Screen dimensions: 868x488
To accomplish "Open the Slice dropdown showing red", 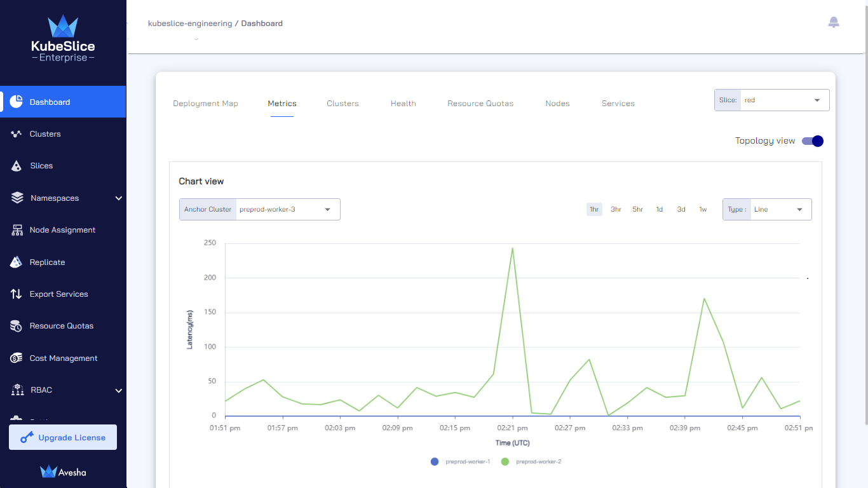I will [772, 100].
